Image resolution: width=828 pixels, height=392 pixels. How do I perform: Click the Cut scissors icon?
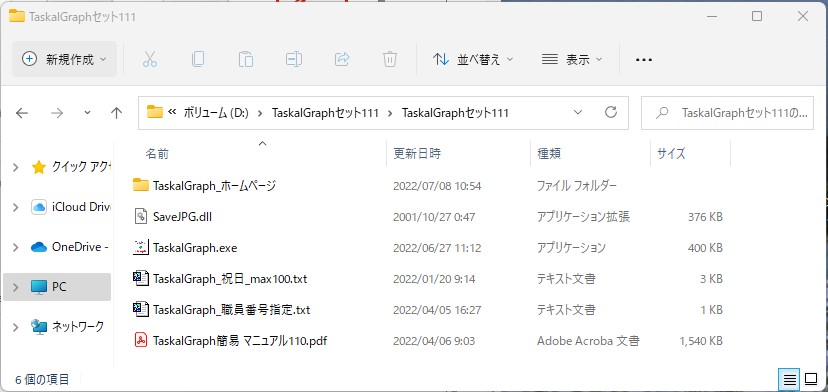tap(150, 59)
